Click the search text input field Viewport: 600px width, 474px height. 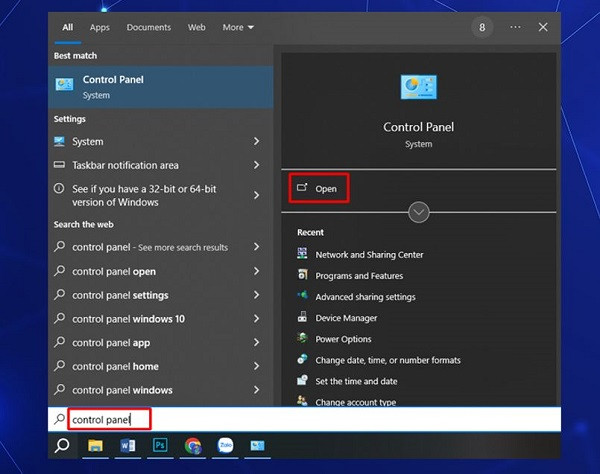[304, 420]
